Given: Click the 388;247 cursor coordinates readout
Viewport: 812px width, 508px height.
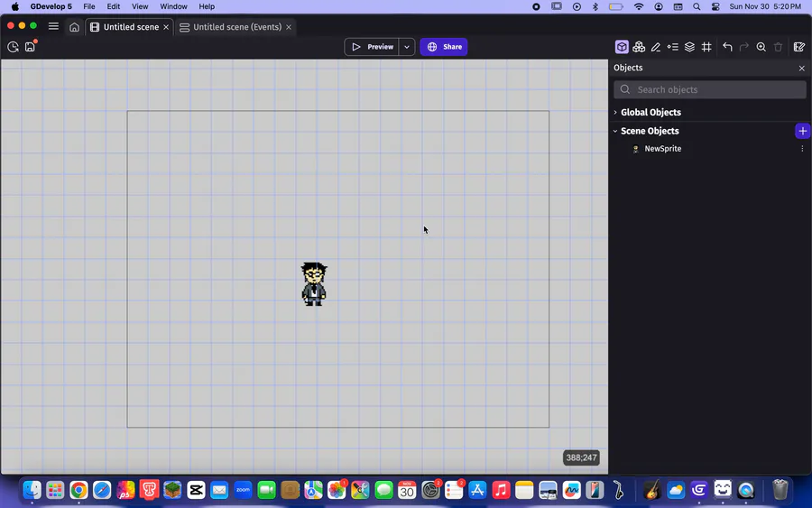Looking at the screenshot, I should [581, 457].
